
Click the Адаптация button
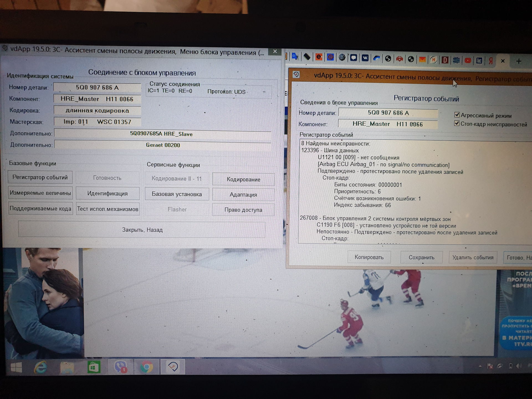(243, 195)
